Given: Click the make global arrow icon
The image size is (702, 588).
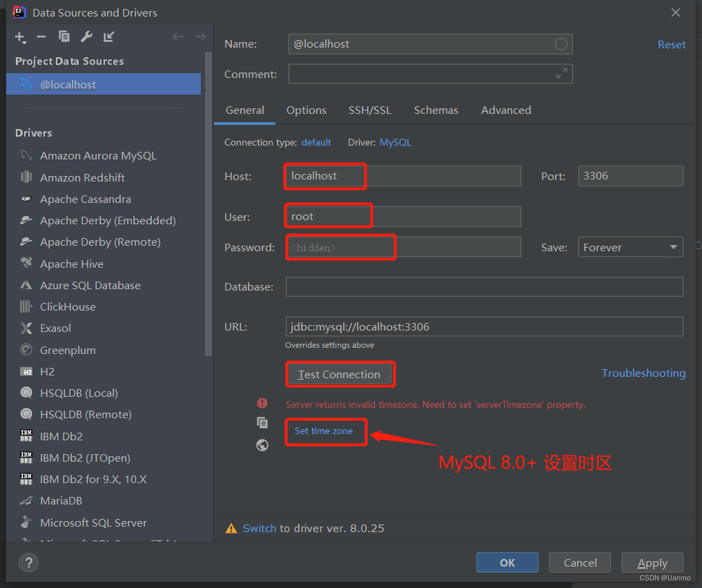Looking at the screenshot, I should (109, 37).
